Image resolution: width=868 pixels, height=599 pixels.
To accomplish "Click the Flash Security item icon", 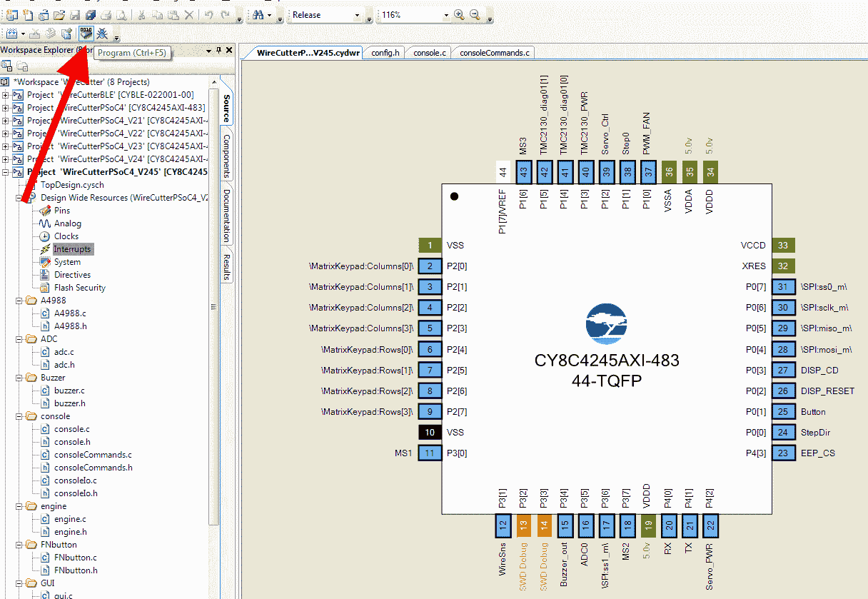I will pos(44,288).
